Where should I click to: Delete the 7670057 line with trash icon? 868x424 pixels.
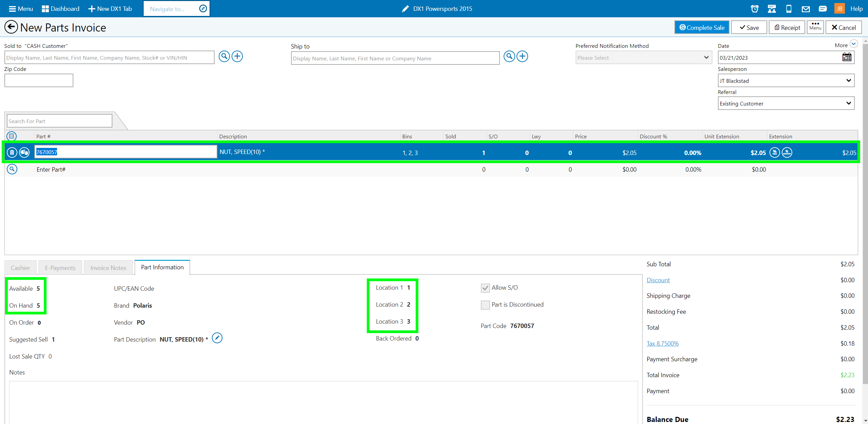tap(12, 152)
